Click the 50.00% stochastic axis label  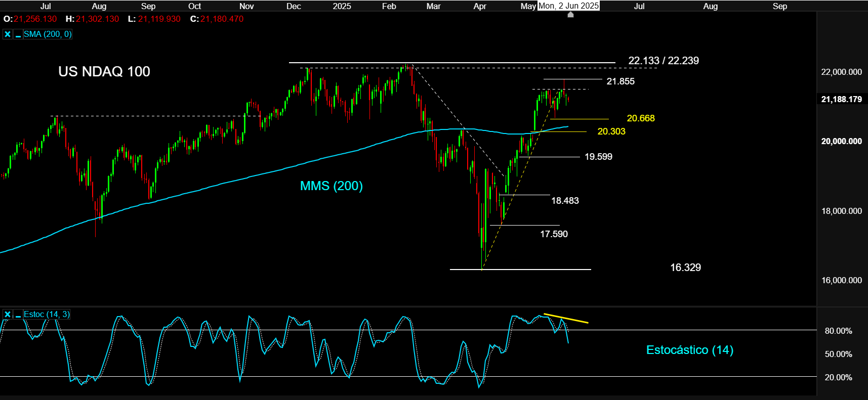point(838,354)
